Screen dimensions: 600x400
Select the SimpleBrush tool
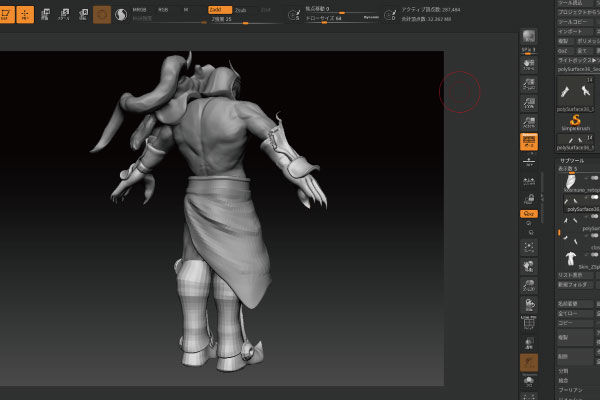tap(575, 122)
